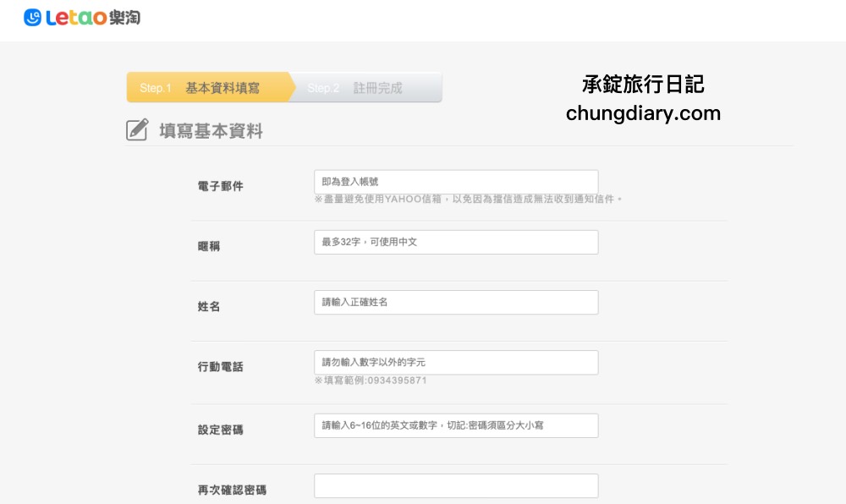Click the 姓名 field label
This screenshot has width=846, height=504.
209,306
